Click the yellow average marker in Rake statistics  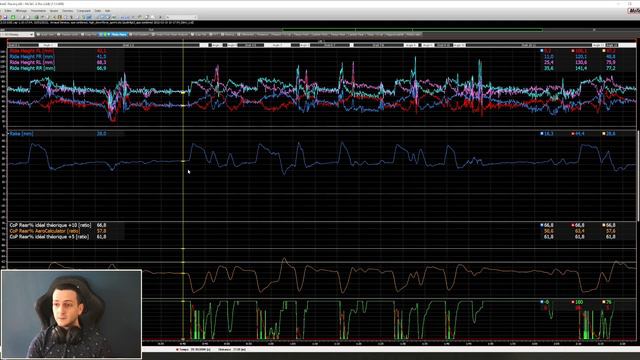coord(604,133)
